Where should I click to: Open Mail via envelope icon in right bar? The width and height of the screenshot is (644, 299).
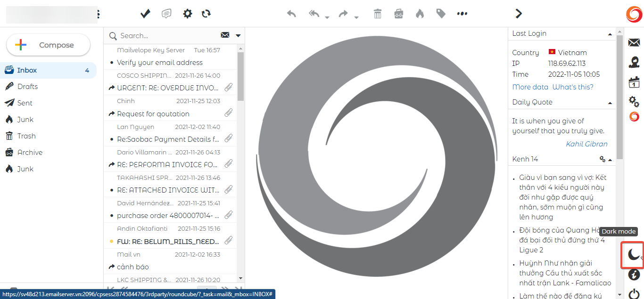(634, 42)
